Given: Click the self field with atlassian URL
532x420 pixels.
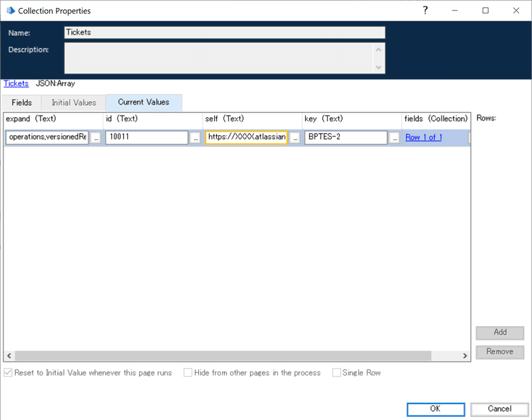Looking at the screenshot, I should [246, 137].
